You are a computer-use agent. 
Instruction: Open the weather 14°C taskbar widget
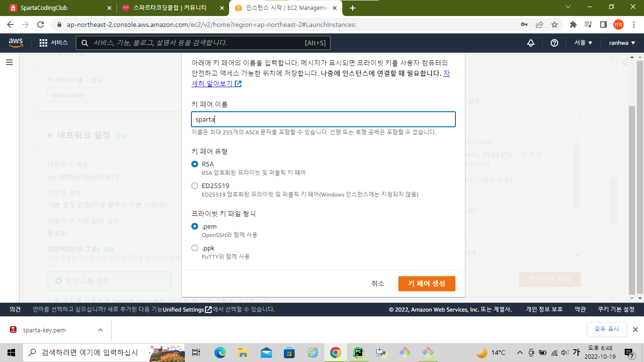point(491,352)
